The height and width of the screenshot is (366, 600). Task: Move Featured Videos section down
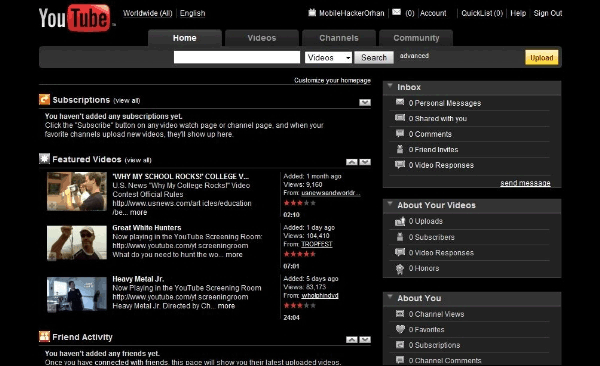click(x=365, y=162)
